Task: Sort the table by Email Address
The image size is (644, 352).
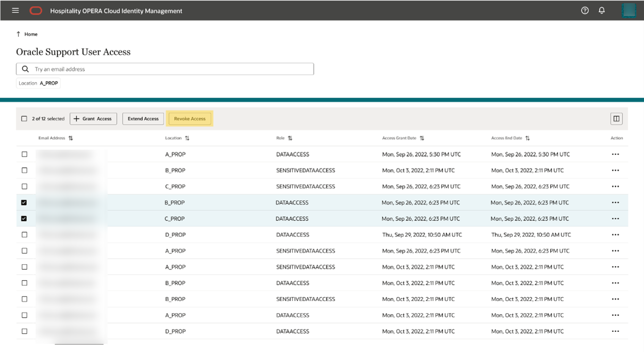Action: [70, 137]
